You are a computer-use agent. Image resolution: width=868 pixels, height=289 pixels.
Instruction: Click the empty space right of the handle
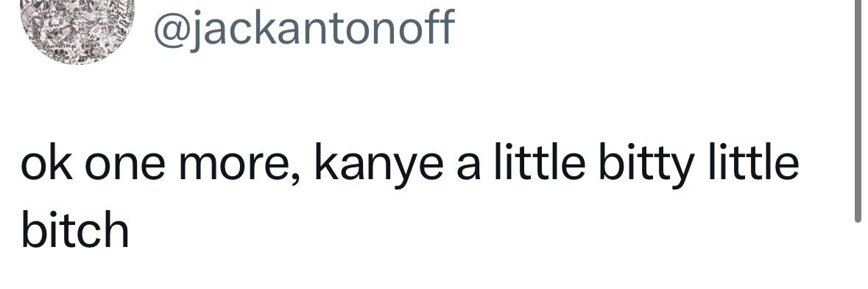(653, 29)
